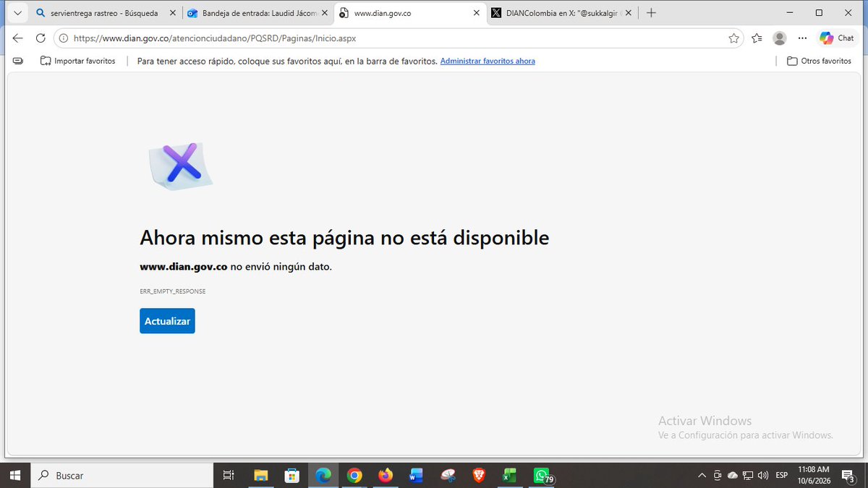Open File Explorer from the taskbar
Viewport: 868px width, 488px height.
[261, 475]
